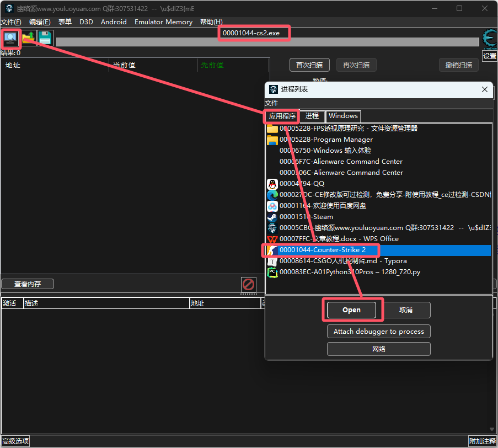Click the 取消 cancel button
The image size is (498, 448).
(406, 310)
